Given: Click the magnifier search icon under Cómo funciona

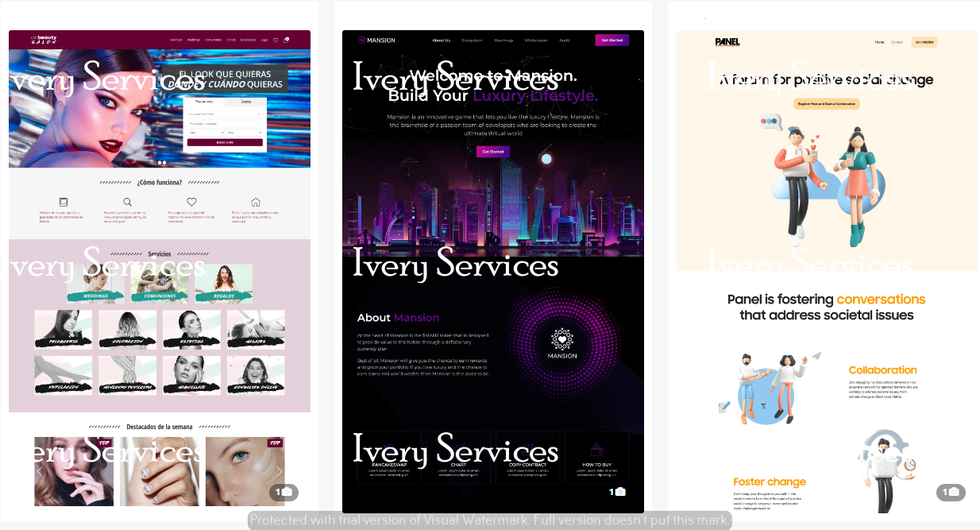Looking at the screenshot, I should [127, 202].
